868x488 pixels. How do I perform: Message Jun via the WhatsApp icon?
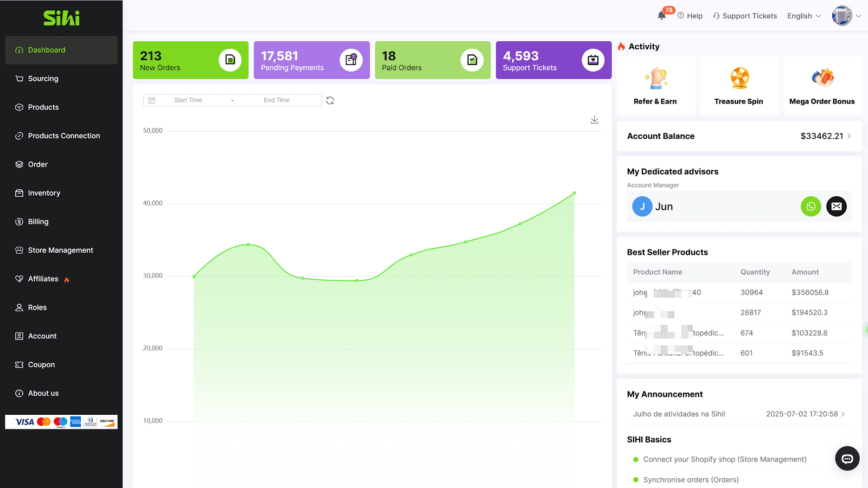click(810, 207)
